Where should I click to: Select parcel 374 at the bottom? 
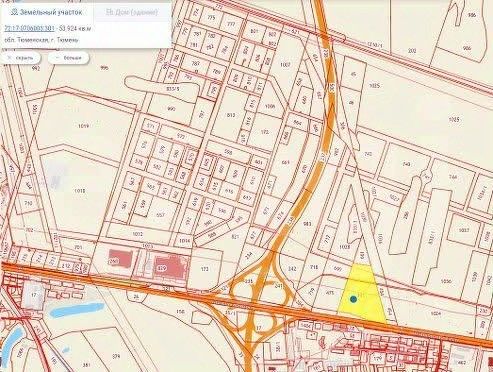coord(116,357)
